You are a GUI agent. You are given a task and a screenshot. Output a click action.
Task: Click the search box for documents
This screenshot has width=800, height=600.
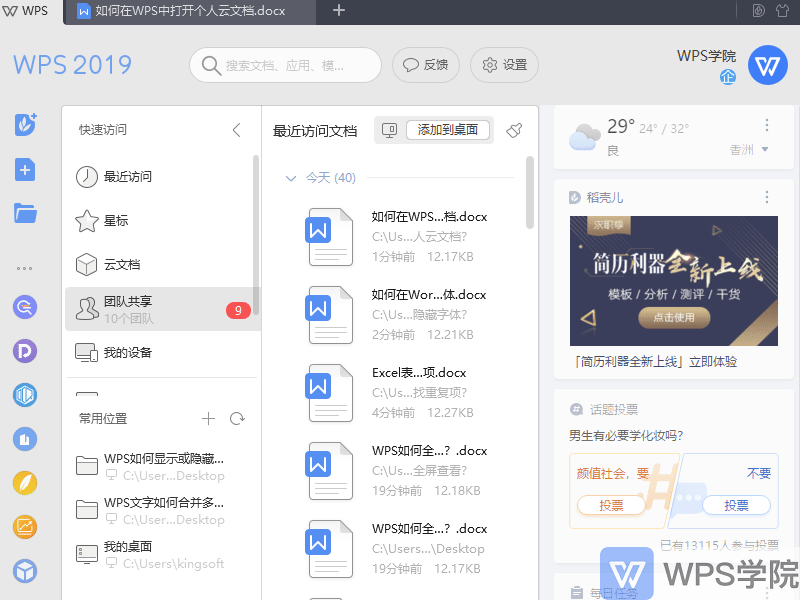coord(285,65)
